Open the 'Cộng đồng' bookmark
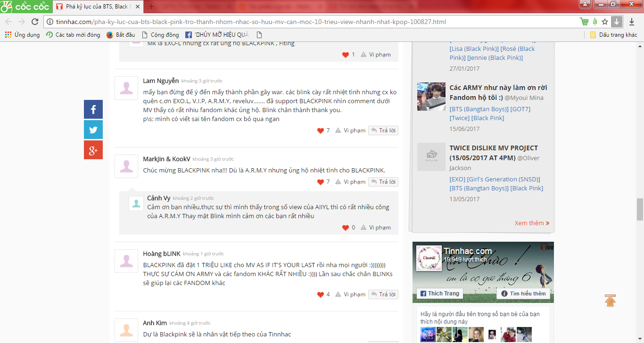Image resolution: width=644 pixels, height=343 pixels. 160,35
